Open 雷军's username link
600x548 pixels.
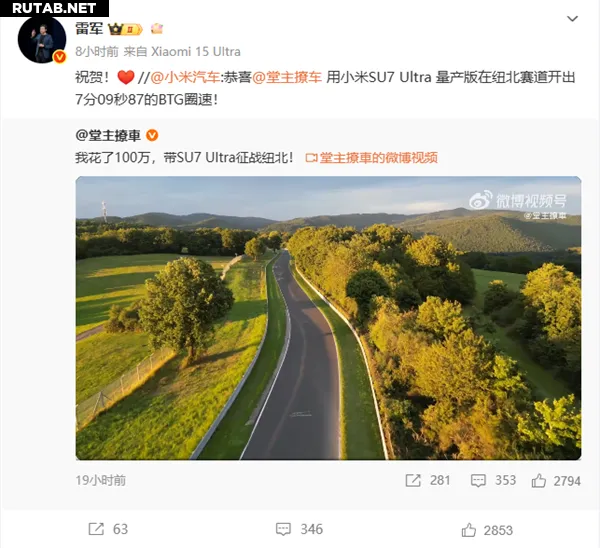(89, 29)
